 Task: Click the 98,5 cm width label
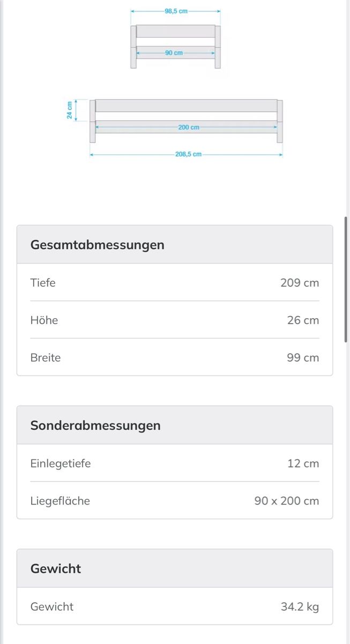click(x=176, y=11)
